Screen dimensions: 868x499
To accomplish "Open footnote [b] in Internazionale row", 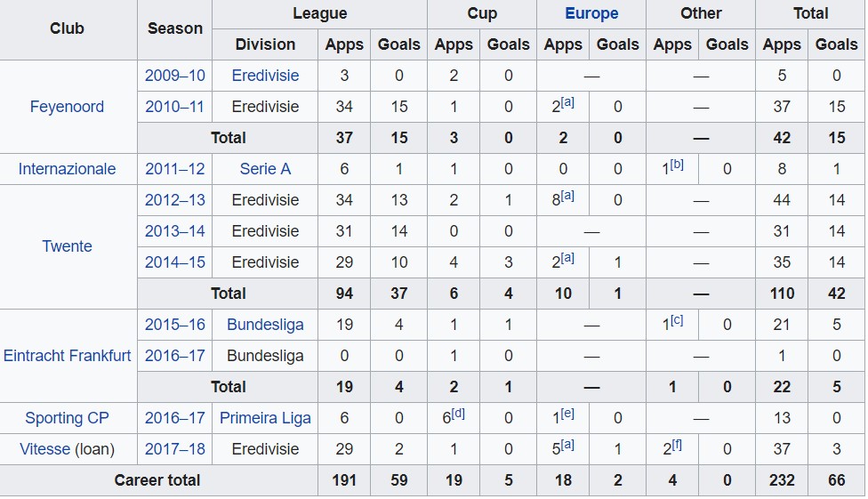I will click(677, 165).
